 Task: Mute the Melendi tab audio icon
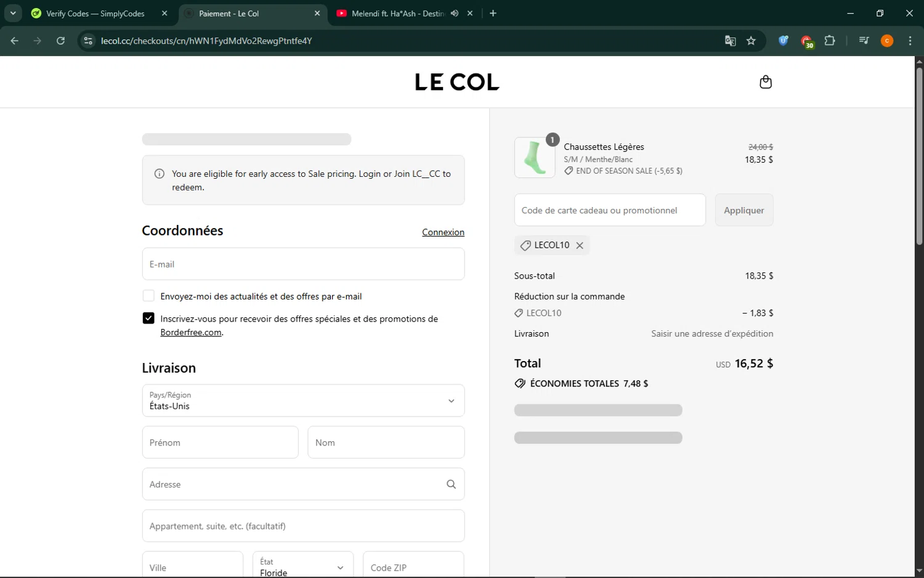(x=455, y=13)
